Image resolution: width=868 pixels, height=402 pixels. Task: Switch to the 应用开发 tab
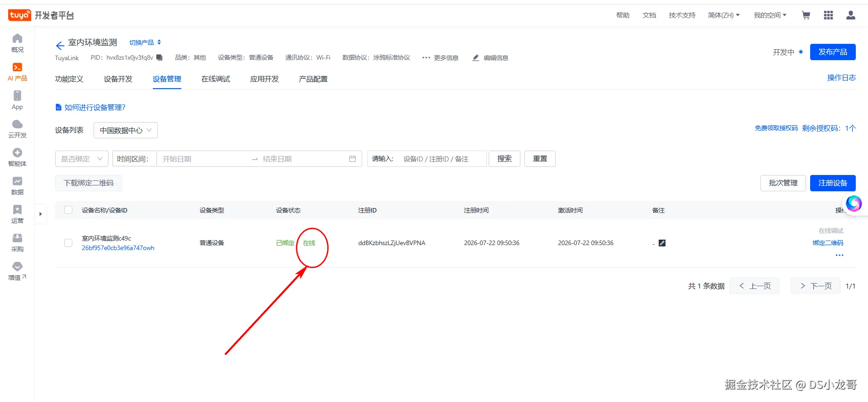(264, 79)
